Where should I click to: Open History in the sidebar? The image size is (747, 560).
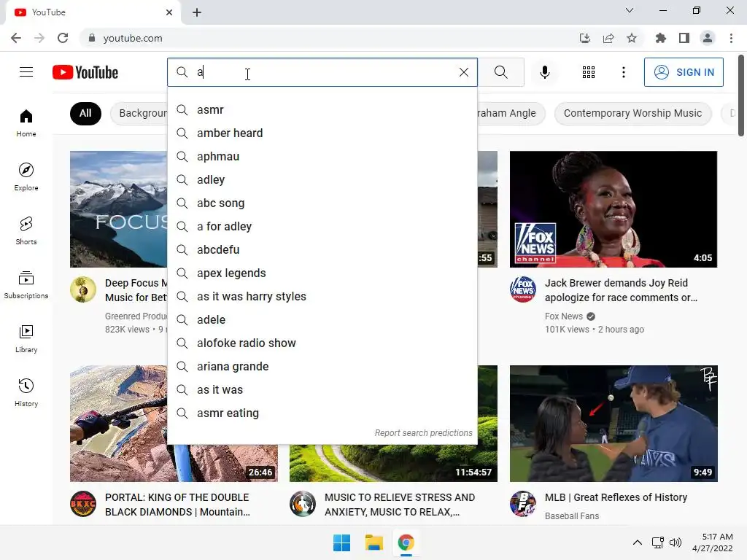(x=26, y=392)
